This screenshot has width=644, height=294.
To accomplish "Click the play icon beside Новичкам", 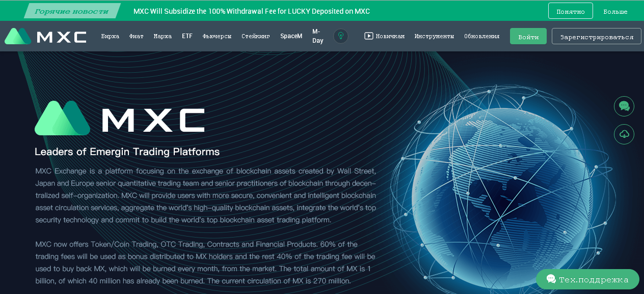I will (369, 36).
